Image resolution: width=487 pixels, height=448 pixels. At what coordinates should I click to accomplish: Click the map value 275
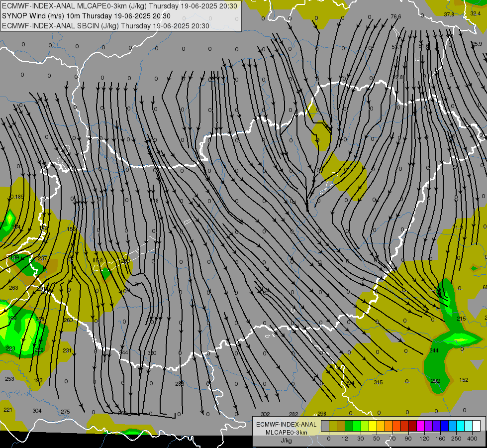pyautogui.click(x=65, y=411)
